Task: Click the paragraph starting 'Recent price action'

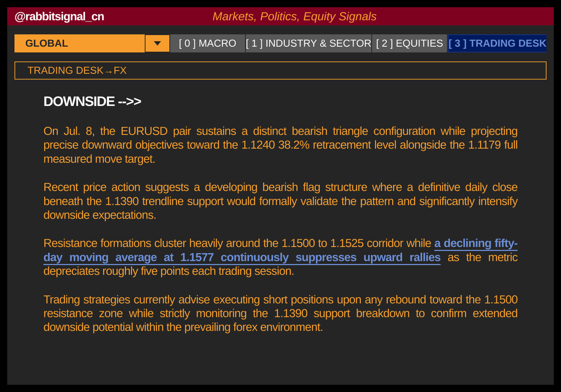Action: [x=280, y=201]
